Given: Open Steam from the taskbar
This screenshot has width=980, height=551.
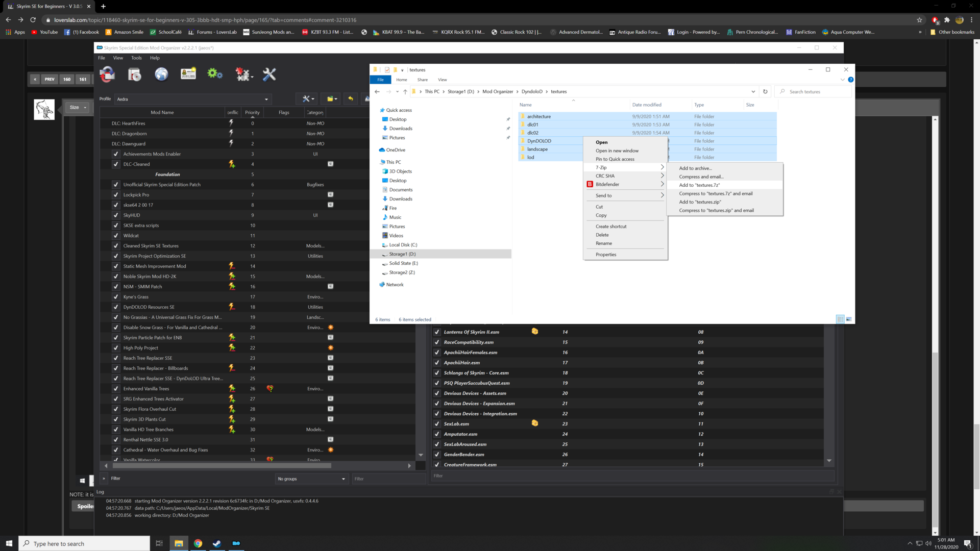Looking at the screenshot, I should click(x=217, y=543).
